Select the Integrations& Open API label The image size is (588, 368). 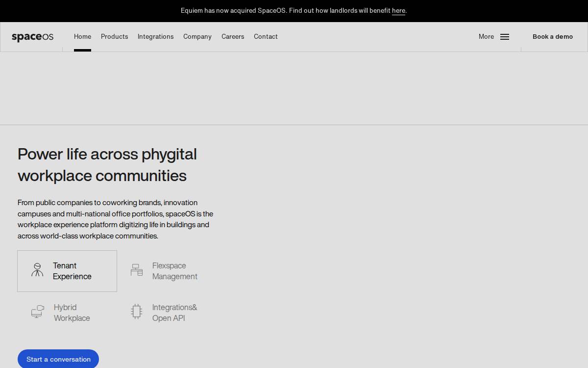175,313
